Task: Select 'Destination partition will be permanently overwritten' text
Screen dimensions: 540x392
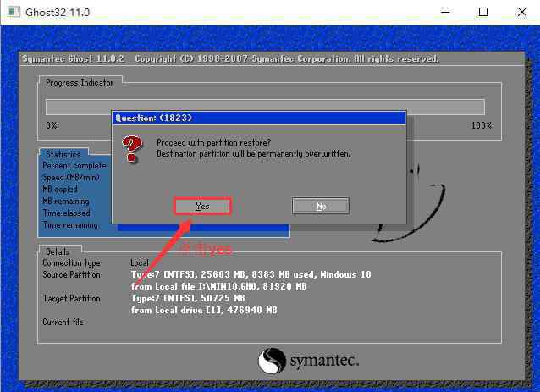Action: pos(253,153)
